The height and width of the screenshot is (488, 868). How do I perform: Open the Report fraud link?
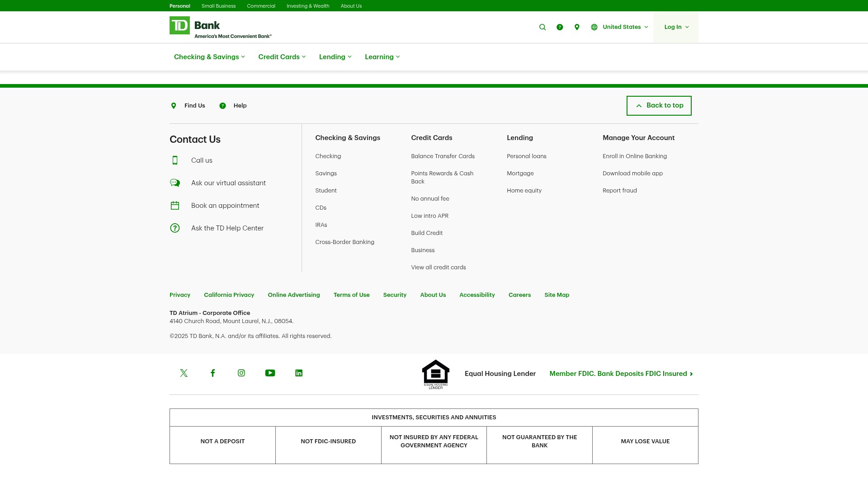(620, 191)
